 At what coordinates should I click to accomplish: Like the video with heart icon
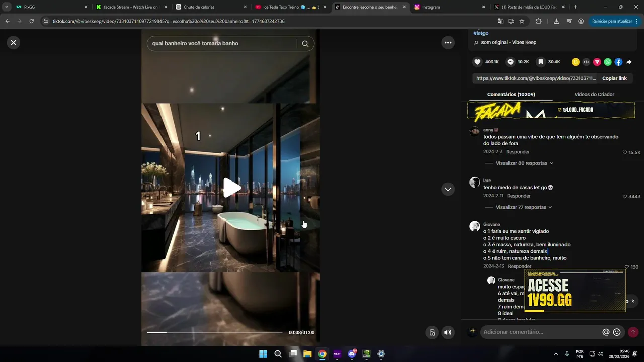click(x=477, y=62)
